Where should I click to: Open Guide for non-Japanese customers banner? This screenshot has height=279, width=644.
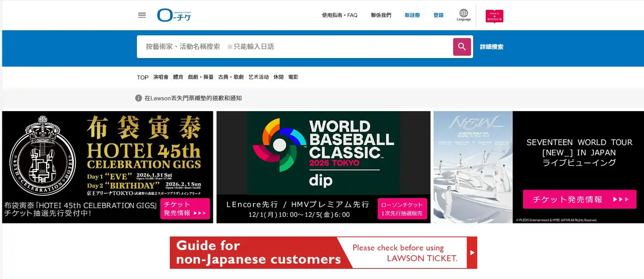coord(323,252)
